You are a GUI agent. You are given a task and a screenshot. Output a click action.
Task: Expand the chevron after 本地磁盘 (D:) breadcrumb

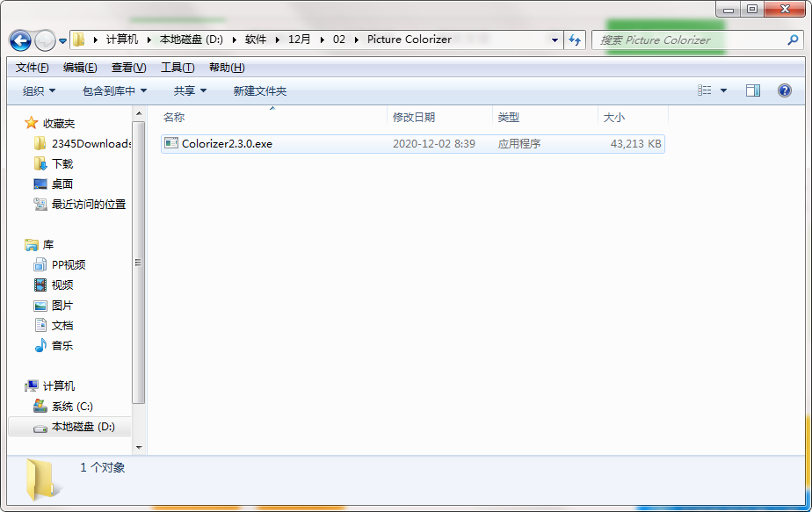click(234, 40)
